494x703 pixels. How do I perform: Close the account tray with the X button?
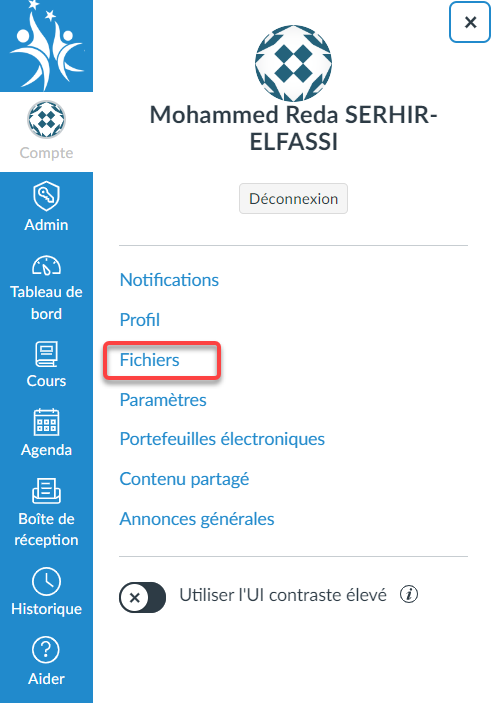click(470, 22)
